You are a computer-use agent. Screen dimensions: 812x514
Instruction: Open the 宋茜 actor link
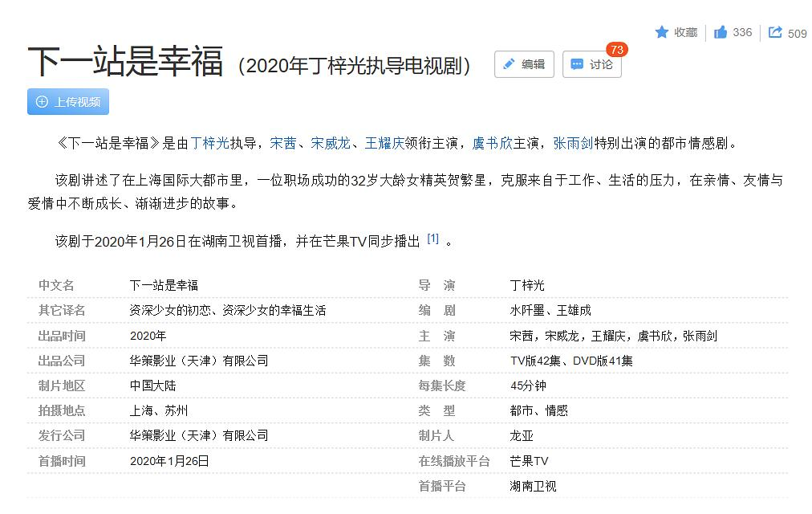282,144
